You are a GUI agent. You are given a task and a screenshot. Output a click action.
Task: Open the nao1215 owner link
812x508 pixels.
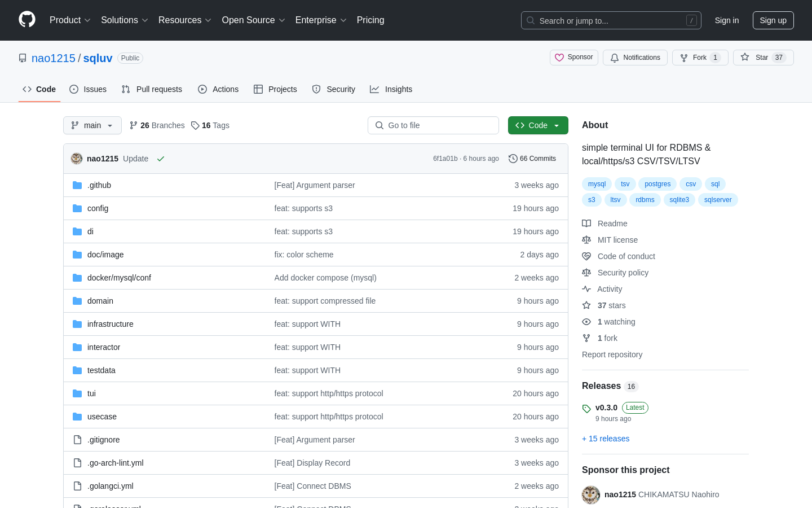[54, 58]
